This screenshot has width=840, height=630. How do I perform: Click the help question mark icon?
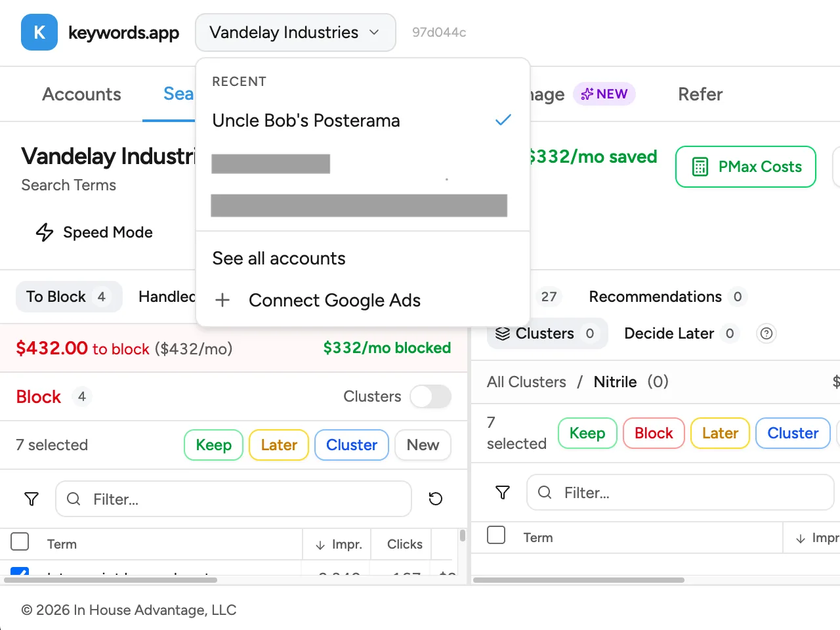click(766, 333)
